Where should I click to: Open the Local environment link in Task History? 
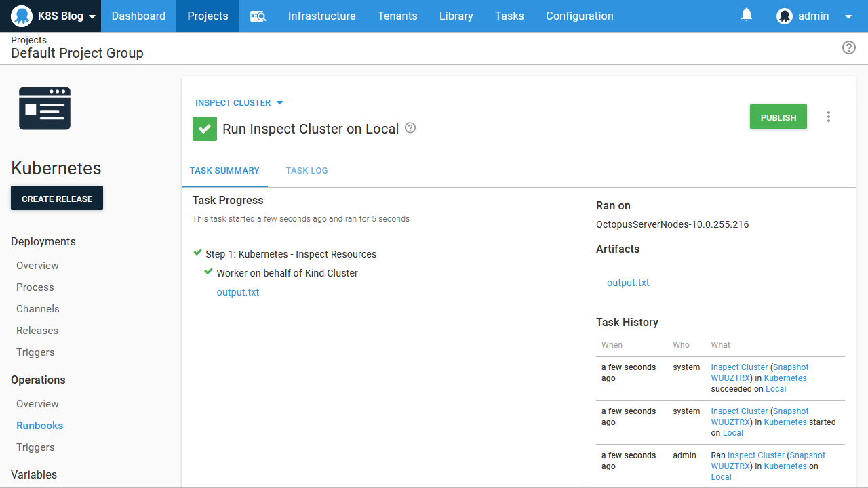pyautogui.click(x=776, y=389)
